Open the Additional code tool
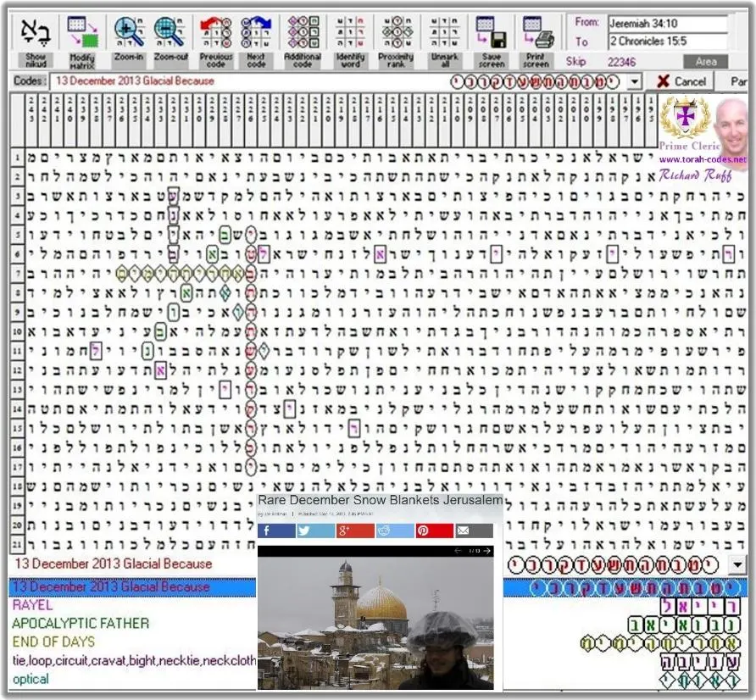This screenshot has height=700, width=756. [303, 32]
